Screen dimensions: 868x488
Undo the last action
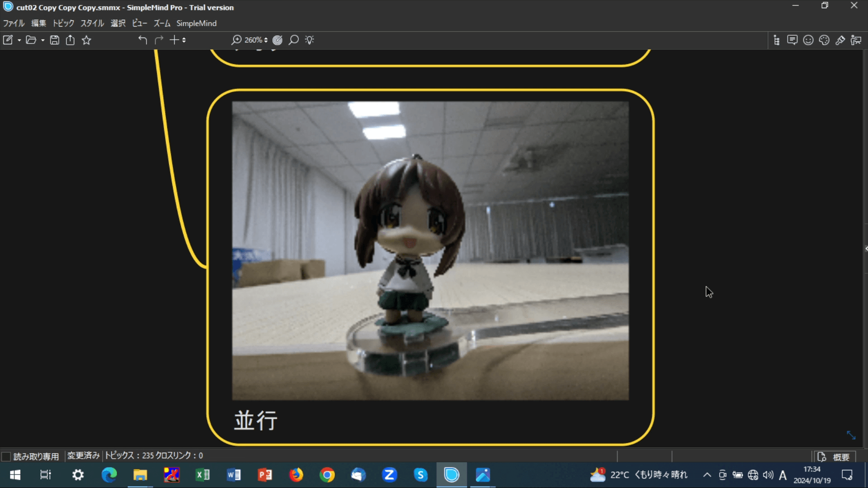click(142, 40)
